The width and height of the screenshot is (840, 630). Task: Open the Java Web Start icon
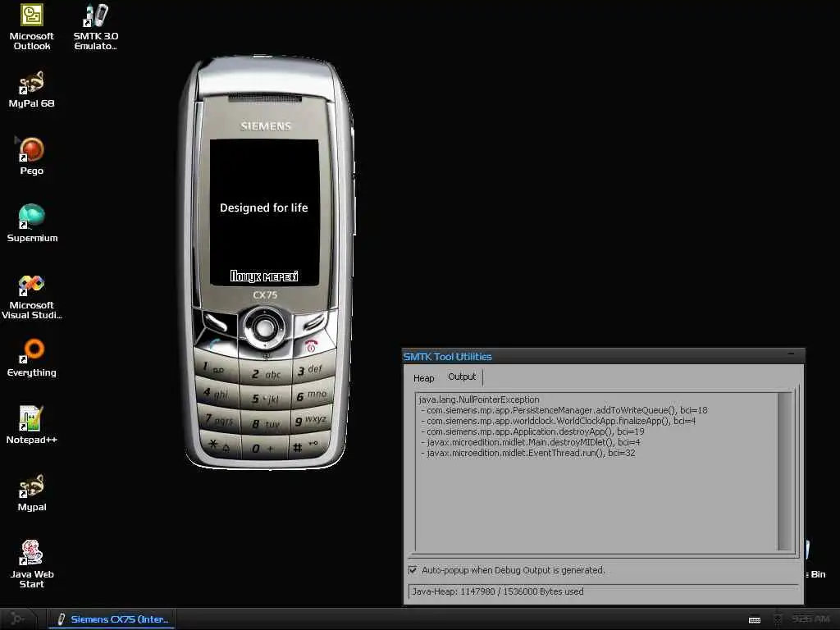click(32, 564)
